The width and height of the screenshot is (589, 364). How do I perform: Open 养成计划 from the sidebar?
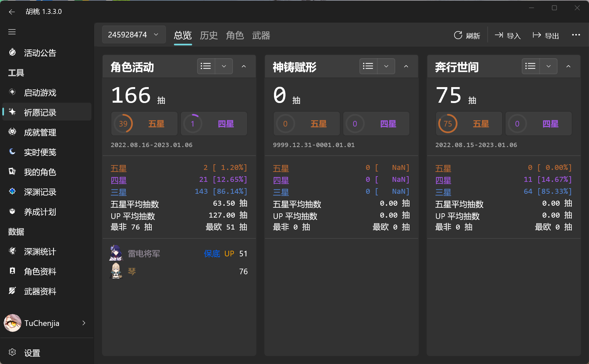40,212
